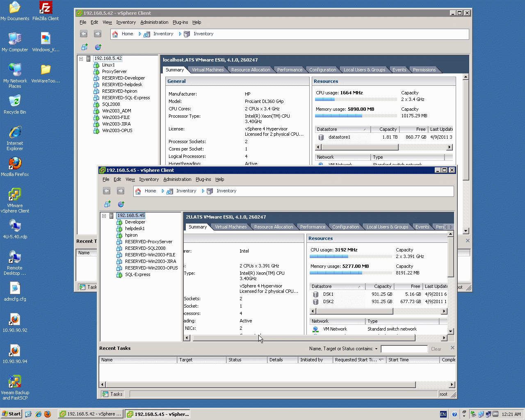Viewport: 525px width, 420px height.
Task: Switch to Performance tab in 192.168.5.45 window
Action: (x=313, y=227)
